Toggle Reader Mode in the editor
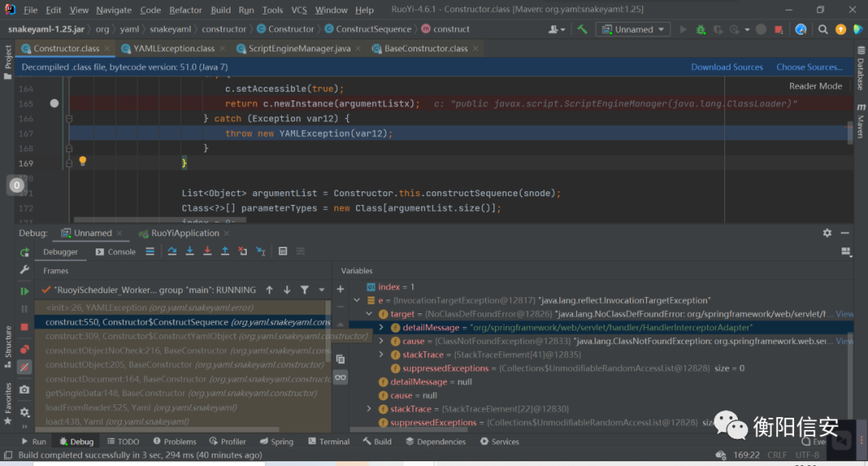 816,86
